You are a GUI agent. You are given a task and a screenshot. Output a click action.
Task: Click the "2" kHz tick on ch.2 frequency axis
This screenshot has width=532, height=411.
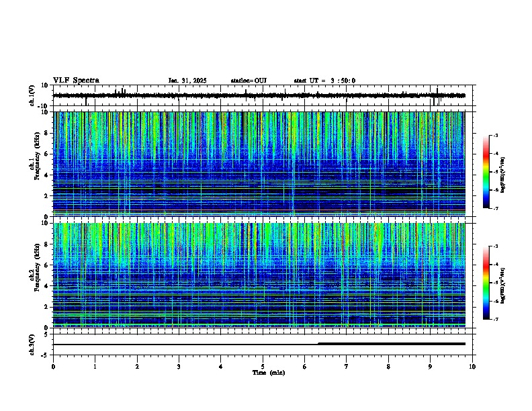(x=46, y=307)
